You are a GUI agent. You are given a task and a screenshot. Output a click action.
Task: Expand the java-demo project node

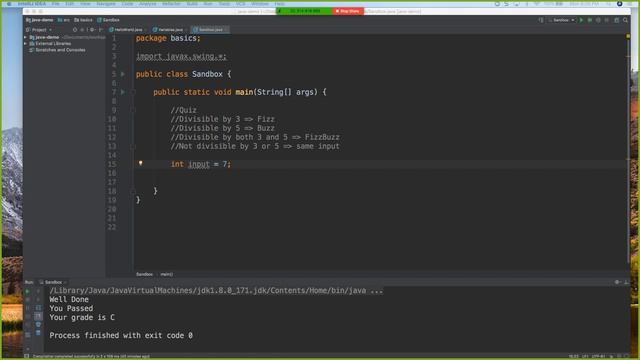[26, 37]
